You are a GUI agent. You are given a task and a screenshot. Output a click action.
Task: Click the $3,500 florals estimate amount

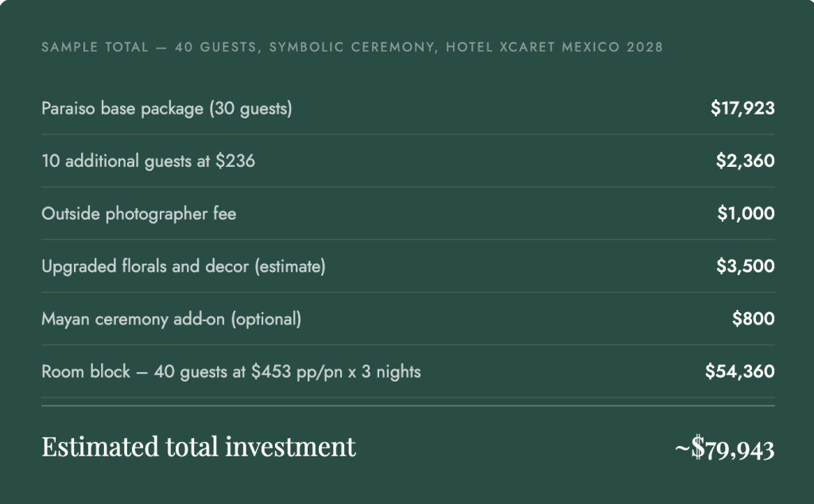[745, 266]
